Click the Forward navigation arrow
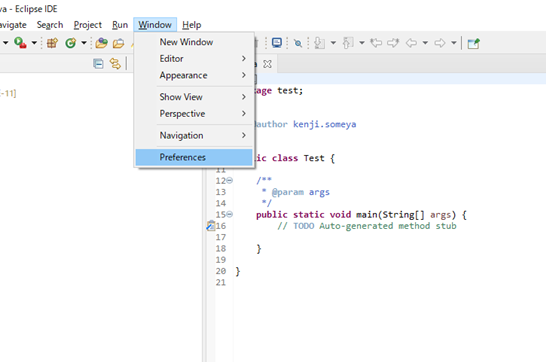Screen dimensions: 546x362 440,43
